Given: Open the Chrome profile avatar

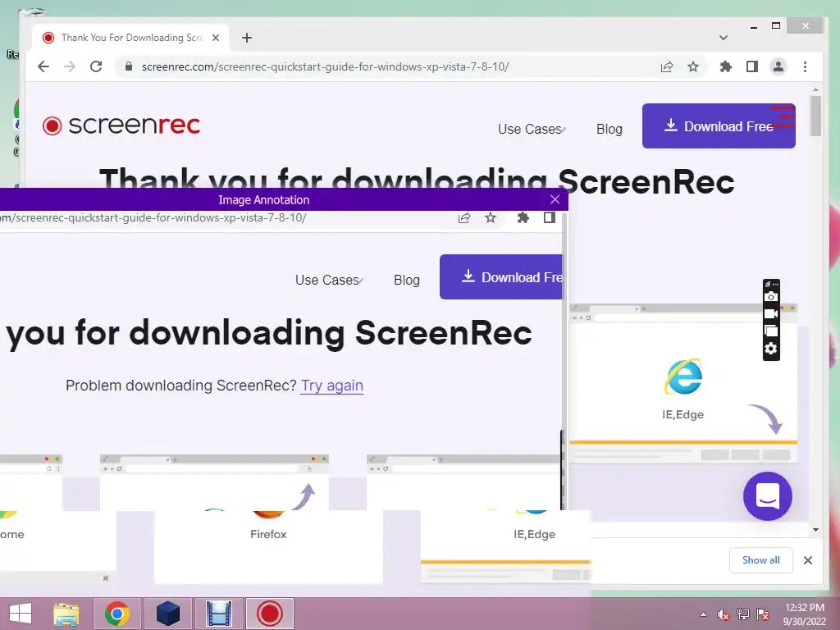Looking at the screenshot, I should click(778, 66).
